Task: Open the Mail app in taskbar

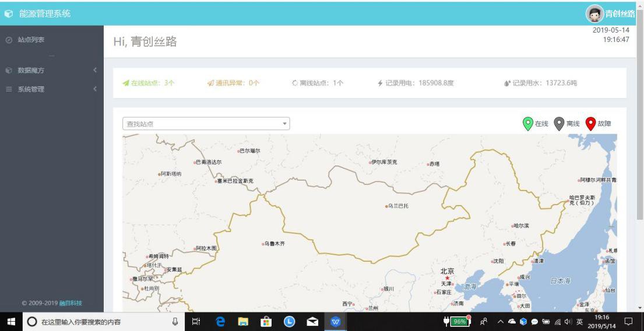Action: point(312,321)
